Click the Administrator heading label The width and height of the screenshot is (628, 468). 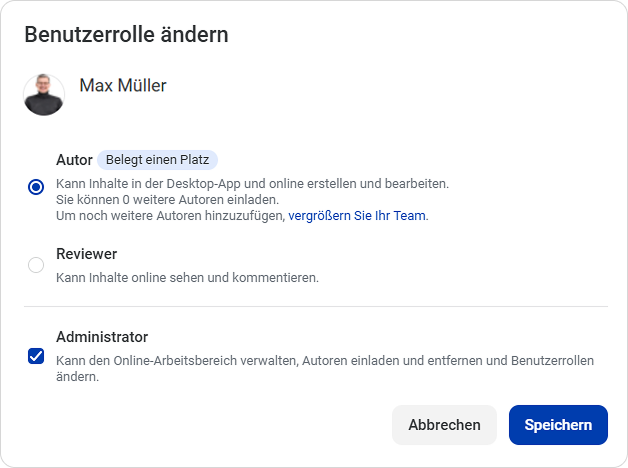102,337
